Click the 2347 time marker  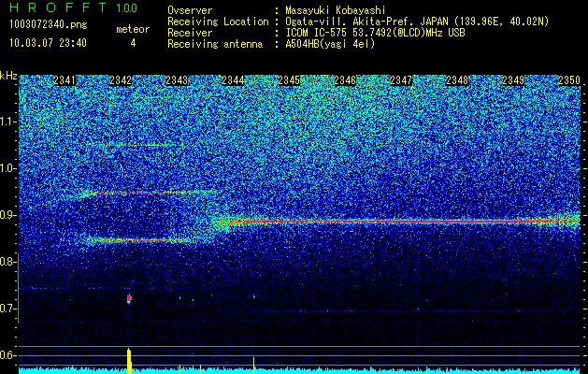tap(401, 80)
